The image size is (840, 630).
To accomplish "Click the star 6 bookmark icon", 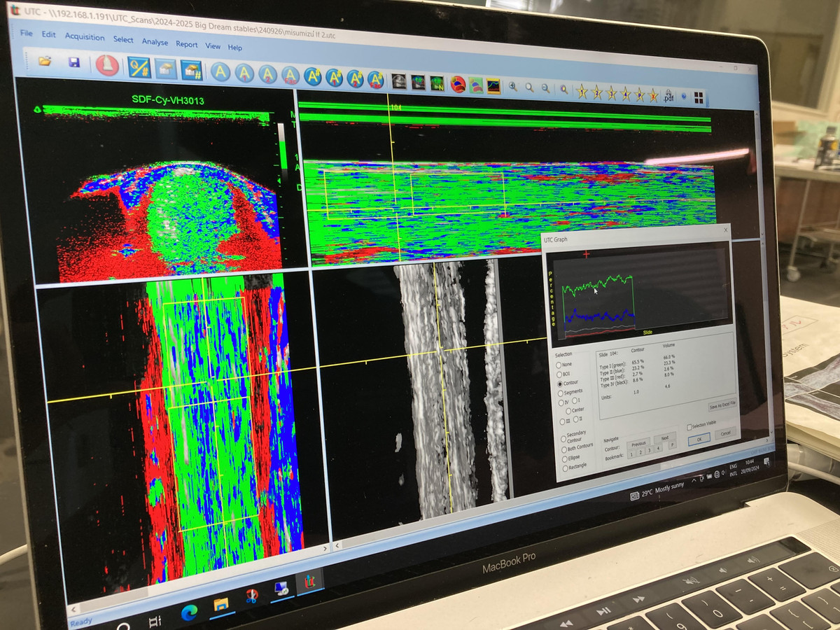I will (x=653, y=94).
